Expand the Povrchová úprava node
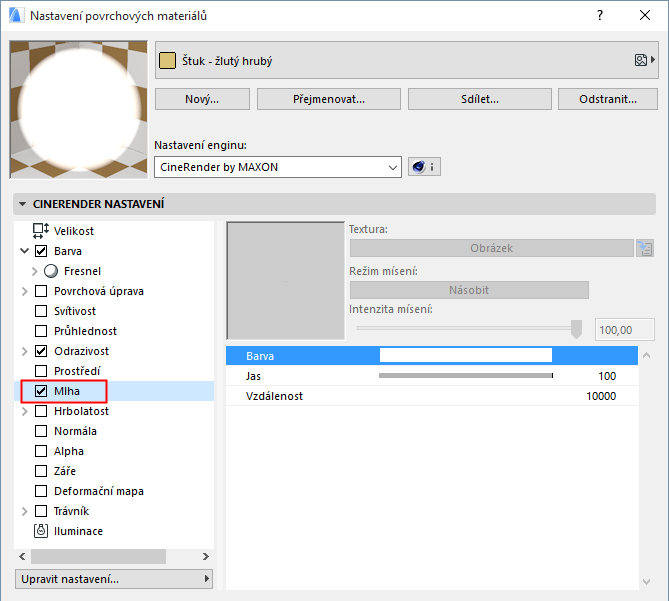 (x=24, y=291)
